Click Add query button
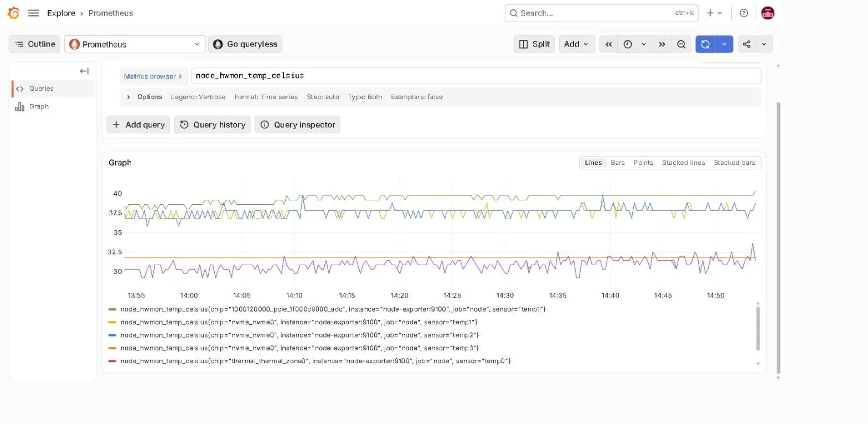868x424 pixels. 138,125
